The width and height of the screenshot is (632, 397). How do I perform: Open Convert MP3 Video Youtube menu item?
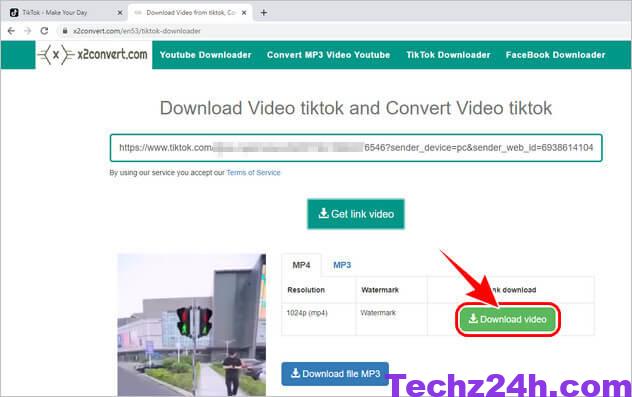tap(328, 55)
